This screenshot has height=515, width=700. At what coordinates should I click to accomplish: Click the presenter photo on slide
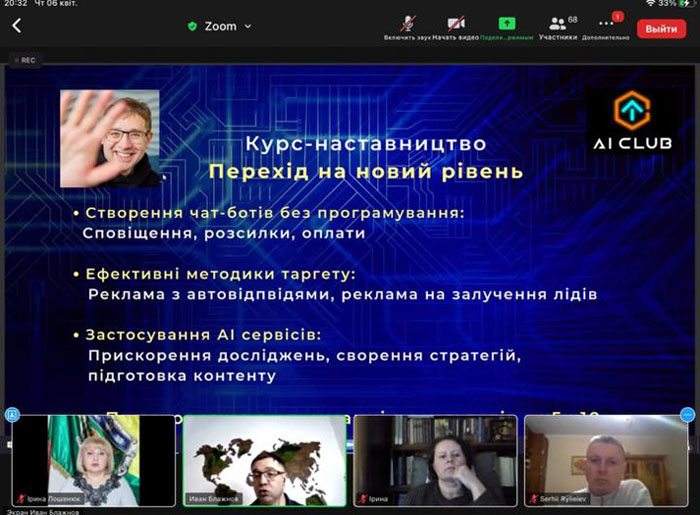[x=110, y=139]
